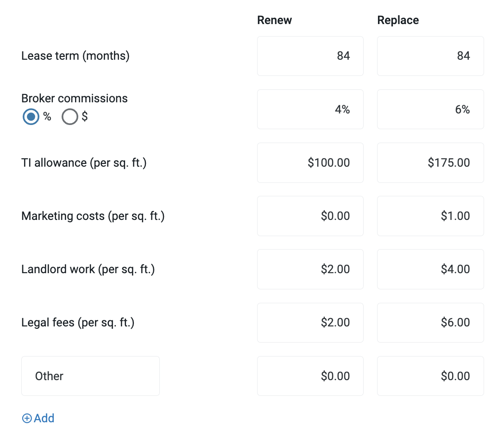
Task: Click Replace landlord work $4.00 field
Action: (x=430, y=269)
